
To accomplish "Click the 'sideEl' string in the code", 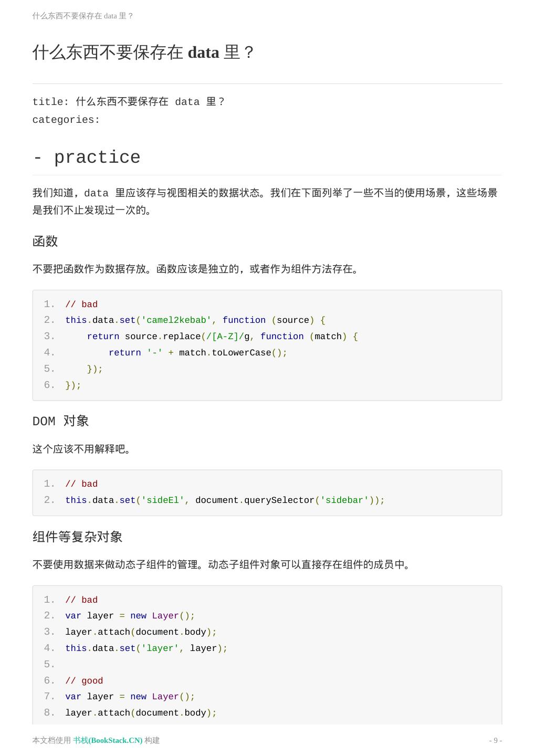I will [x=163, y=500].
